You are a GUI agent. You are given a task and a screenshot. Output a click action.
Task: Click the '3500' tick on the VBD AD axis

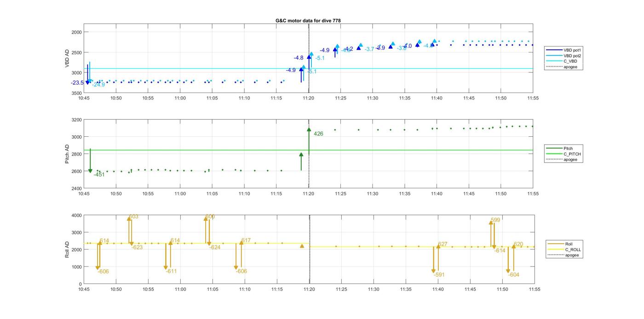point(76,93)
